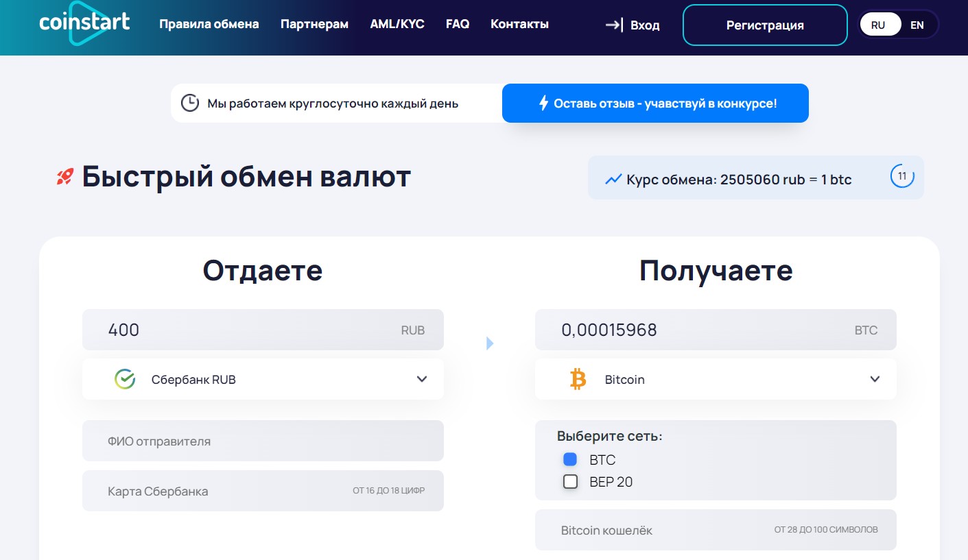The width and height of the screenshot is (968, 560).
Task: Click the Курс обмена rate text
Action: tap(739, 180)
